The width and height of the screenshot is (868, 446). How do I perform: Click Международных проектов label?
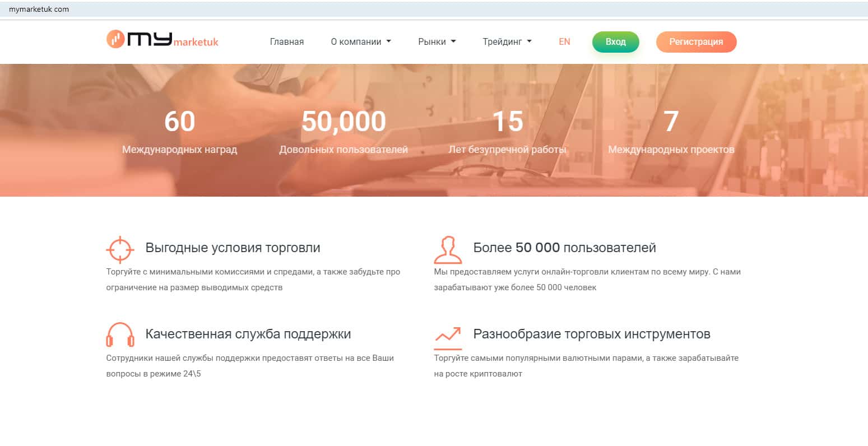671,150
